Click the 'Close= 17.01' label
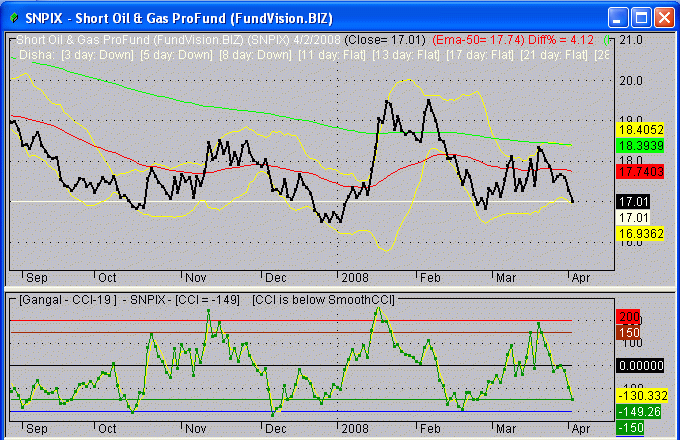This screenshot has width=680, height=440. click(385, 40)
